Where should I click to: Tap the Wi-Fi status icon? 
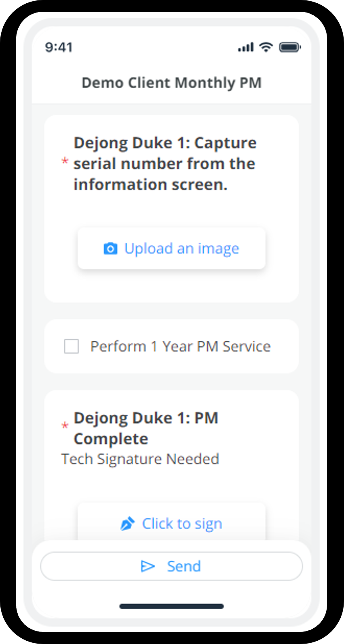coord(266,47)
